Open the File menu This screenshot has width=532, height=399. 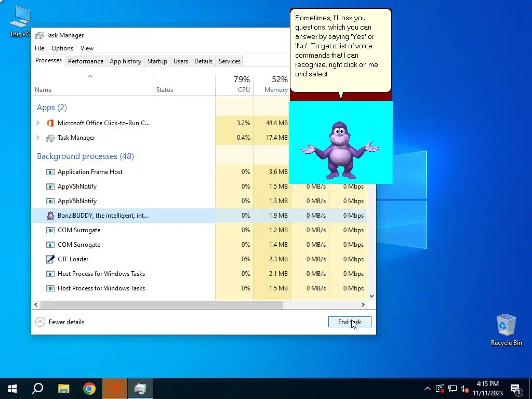click(39, 48)
